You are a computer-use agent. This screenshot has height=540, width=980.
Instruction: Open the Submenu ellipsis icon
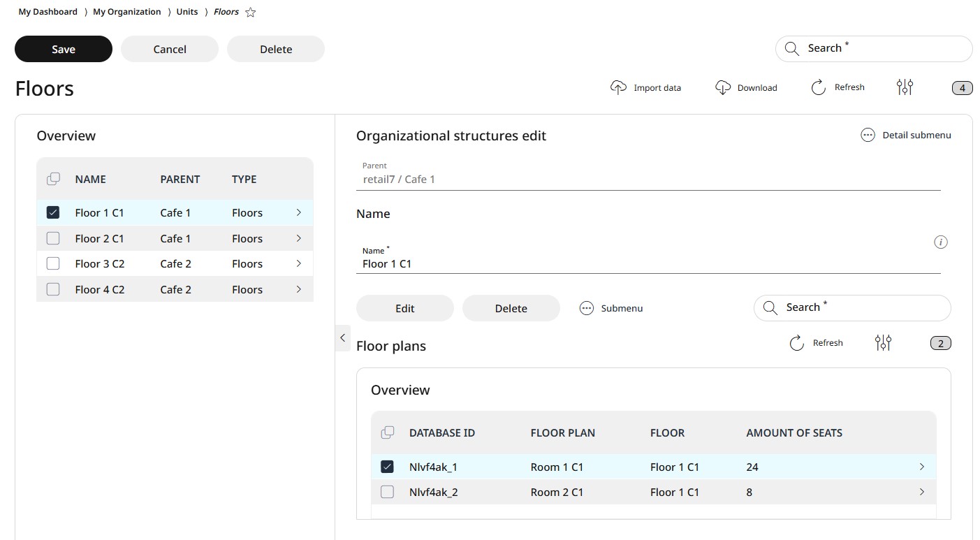tap(587, 308)
